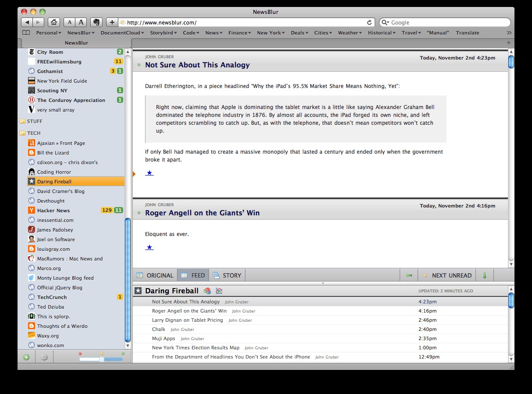The height and width of the screenshot is (394, 532).
Task: Click the Google search field
Action: [445, 22]
